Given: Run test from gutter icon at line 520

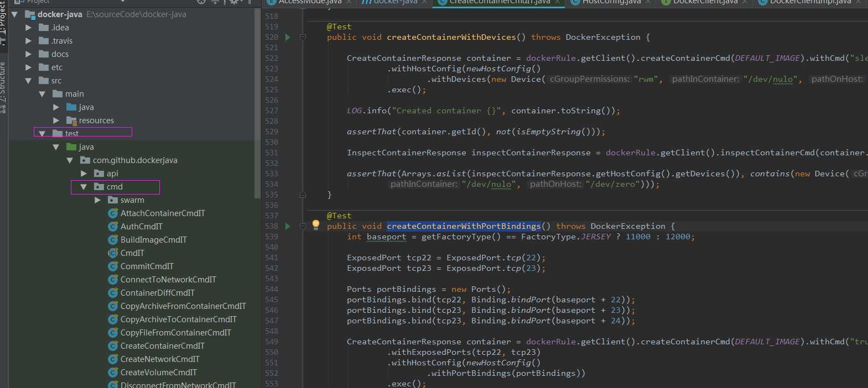Looking at the screenshot, I should click(x=288, y=37).
